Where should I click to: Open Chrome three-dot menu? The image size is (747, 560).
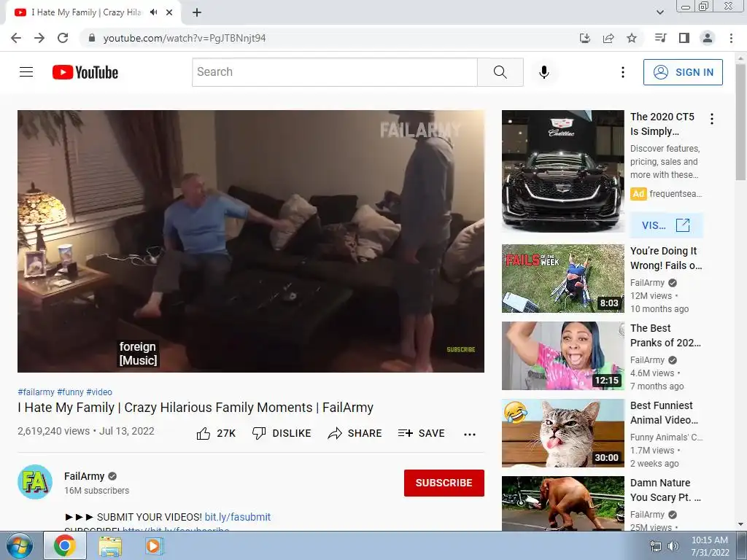tap(731, 38)
